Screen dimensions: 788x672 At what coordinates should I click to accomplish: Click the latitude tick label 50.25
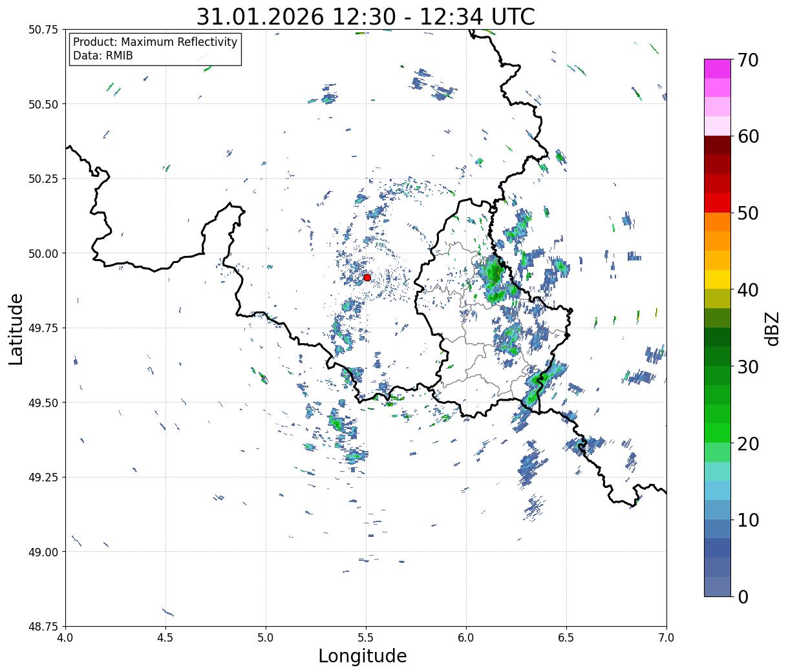click(43, 179)
